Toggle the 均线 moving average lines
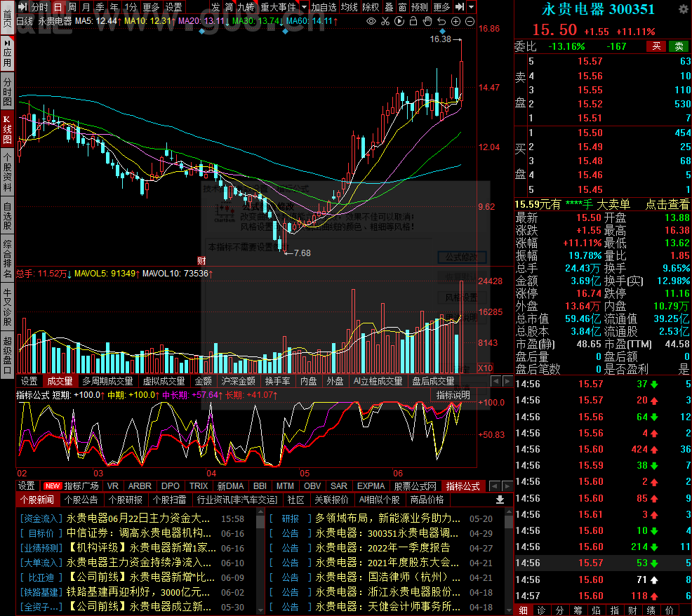 click(x=350, y=7)
